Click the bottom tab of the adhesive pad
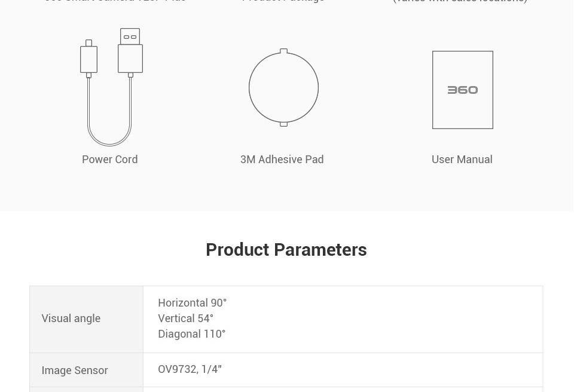 (283, 124)
